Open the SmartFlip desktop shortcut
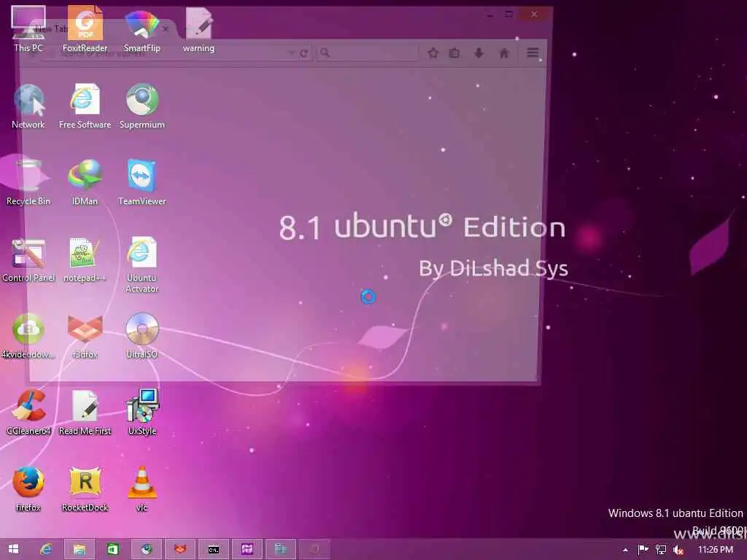This screenshot has width=747, height=560. [142, 29]
